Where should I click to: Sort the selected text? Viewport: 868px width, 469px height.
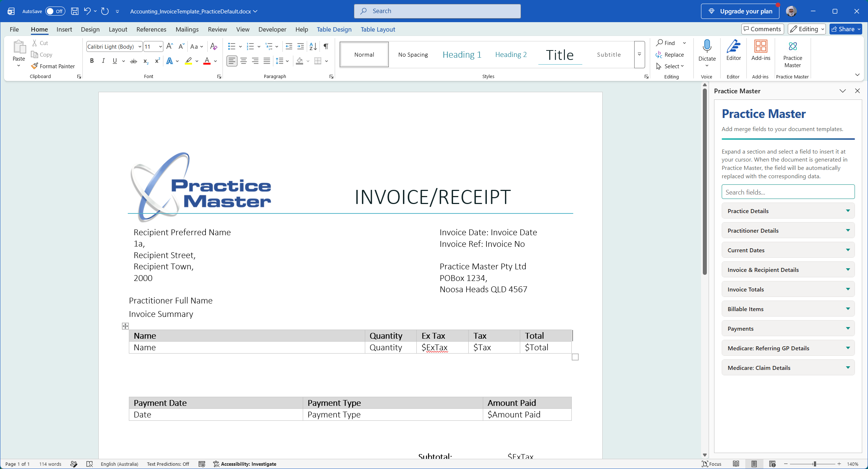point(313,46)
